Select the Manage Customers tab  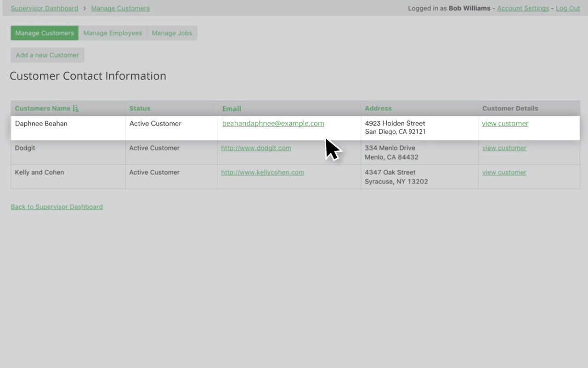pos(45,33)
